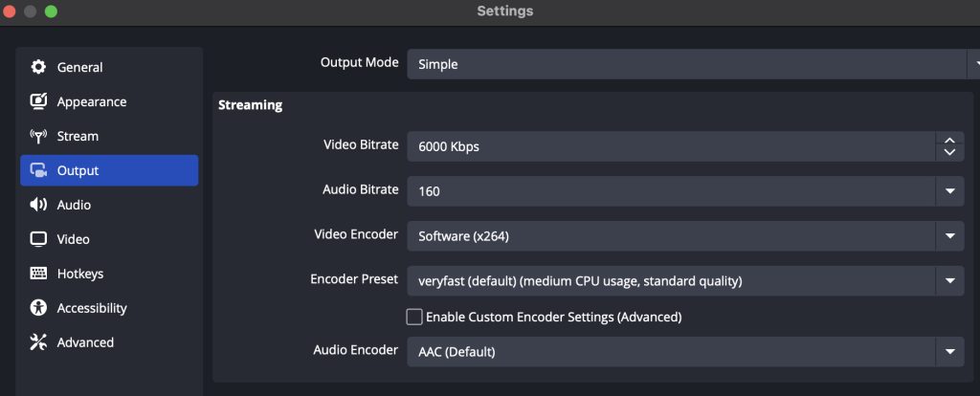Switch to the Stream settings tab
This screenshot has height=396, width=980.
[x=109, y=136]
